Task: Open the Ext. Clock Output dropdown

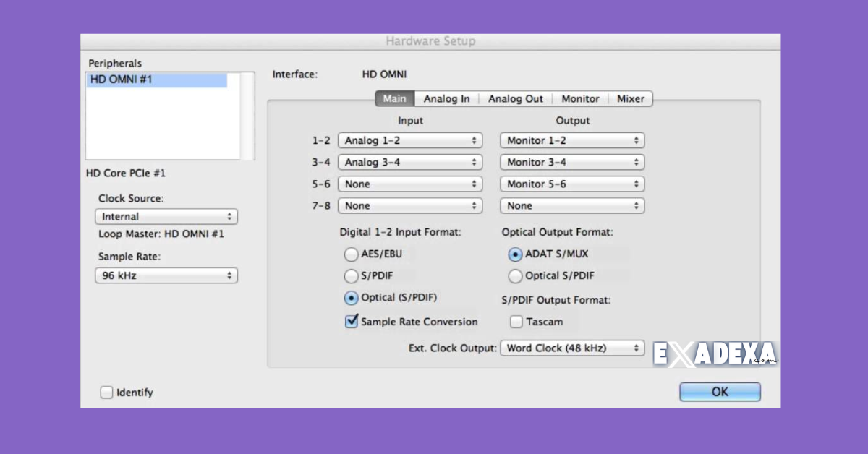Action: pos(571,348)
